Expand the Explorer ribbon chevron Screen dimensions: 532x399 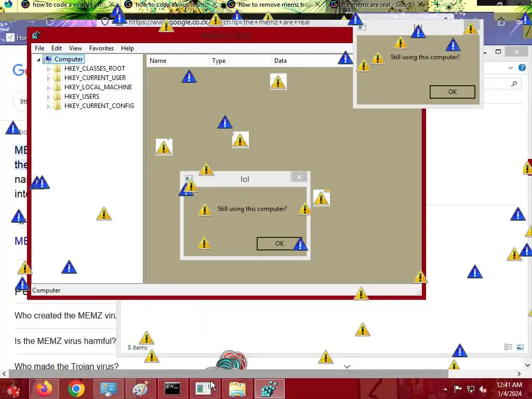tap(510, 68)
